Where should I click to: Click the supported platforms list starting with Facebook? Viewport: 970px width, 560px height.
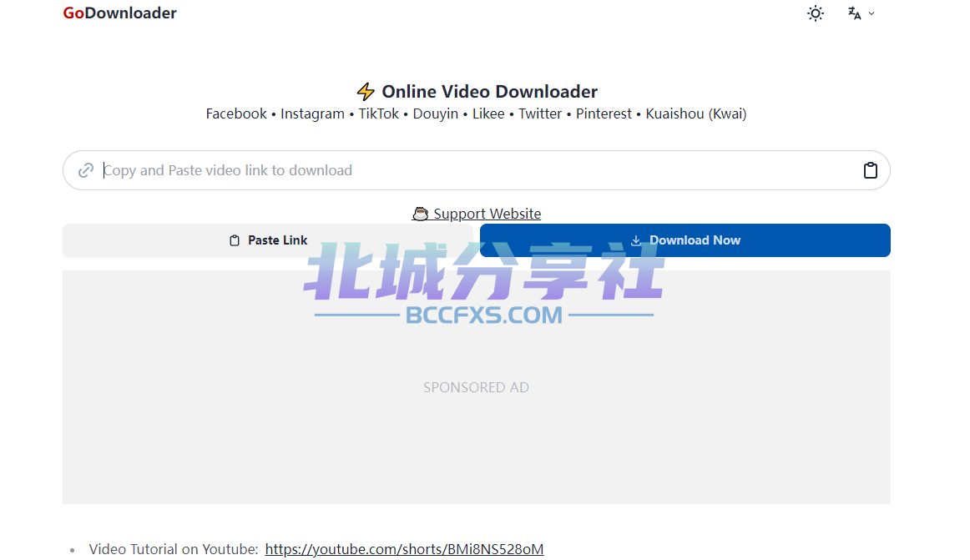point(476,114)
